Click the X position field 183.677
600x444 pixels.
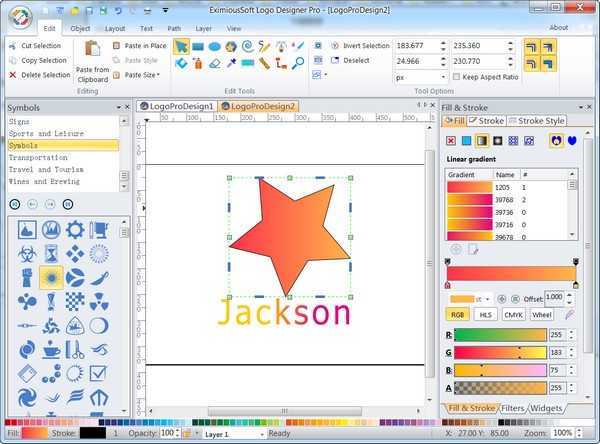[416, 46]
